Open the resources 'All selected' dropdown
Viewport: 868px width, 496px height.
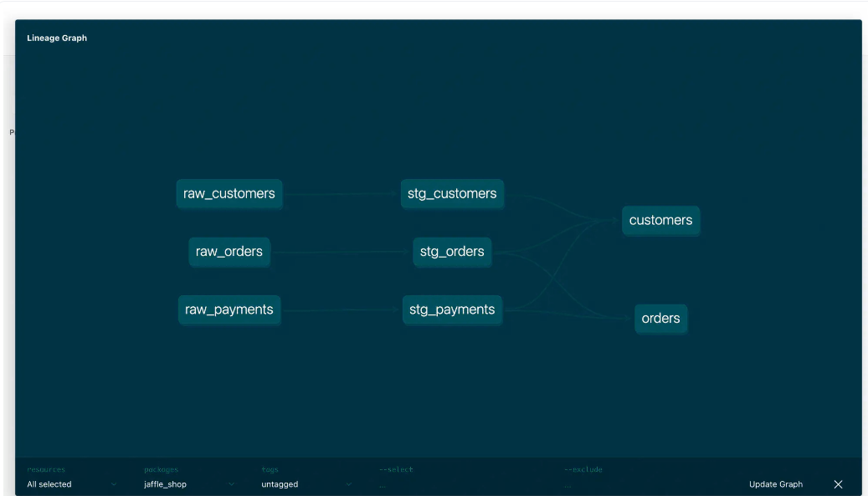tap(50, 484)
